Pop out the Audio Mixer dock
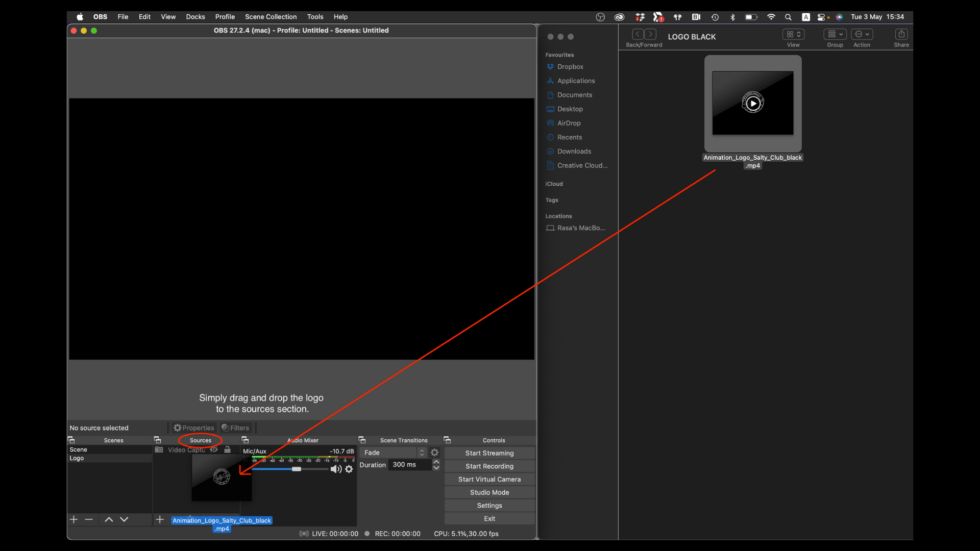 coord(245,440)
